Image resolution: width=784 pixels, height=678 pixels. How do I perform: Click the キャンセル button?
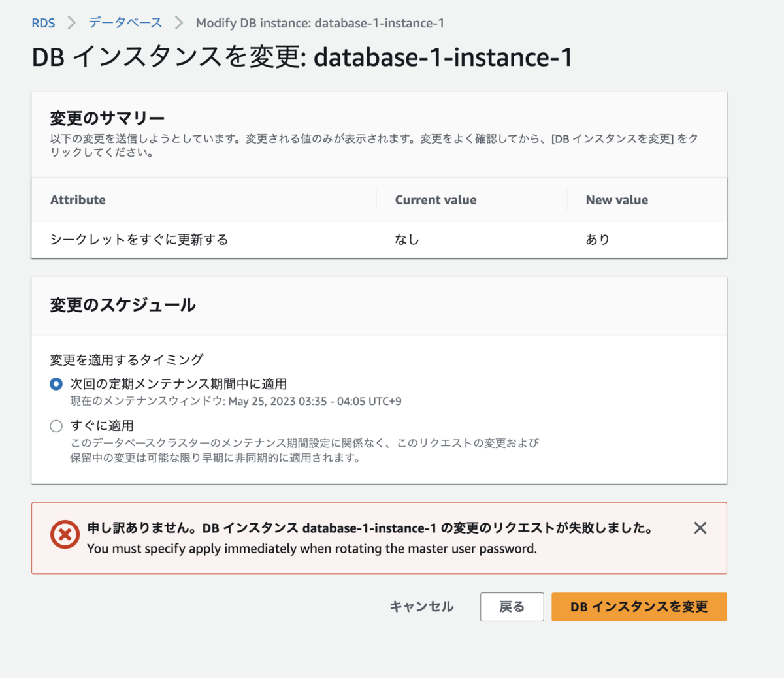pyautogui.click(x=421, y=607)
